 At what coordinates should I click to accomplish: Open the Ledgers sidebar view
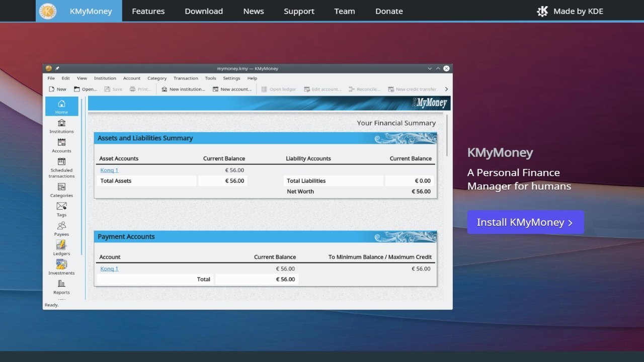61,248
